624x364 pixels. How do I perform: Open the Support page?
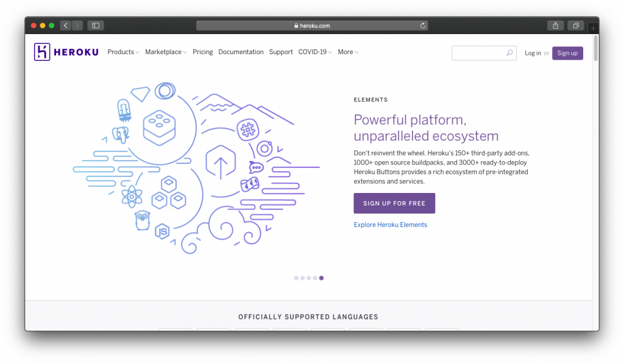point(280,52)
